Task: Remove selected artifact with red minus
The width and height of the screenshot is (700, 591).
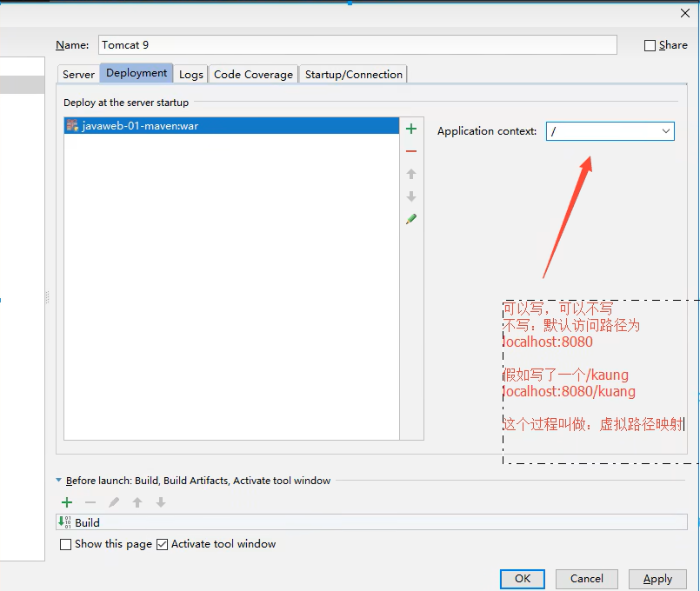Action: [411, 151]
